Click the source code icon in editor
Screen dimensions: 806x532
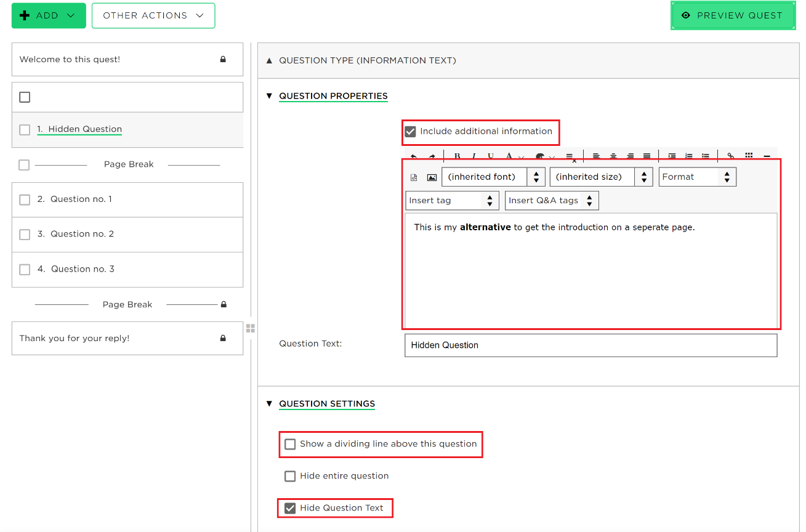(x=414, y=177)
